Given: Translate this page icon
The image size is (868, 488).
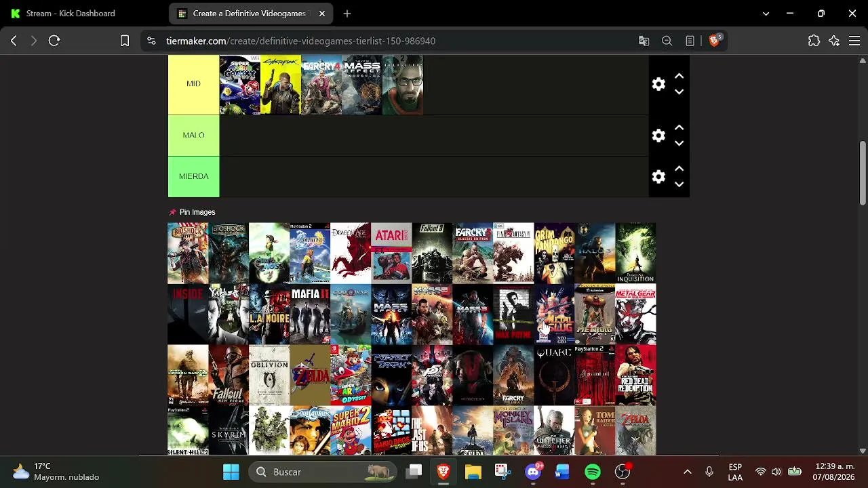Looking at the screenshot, I should click(644, 41).
